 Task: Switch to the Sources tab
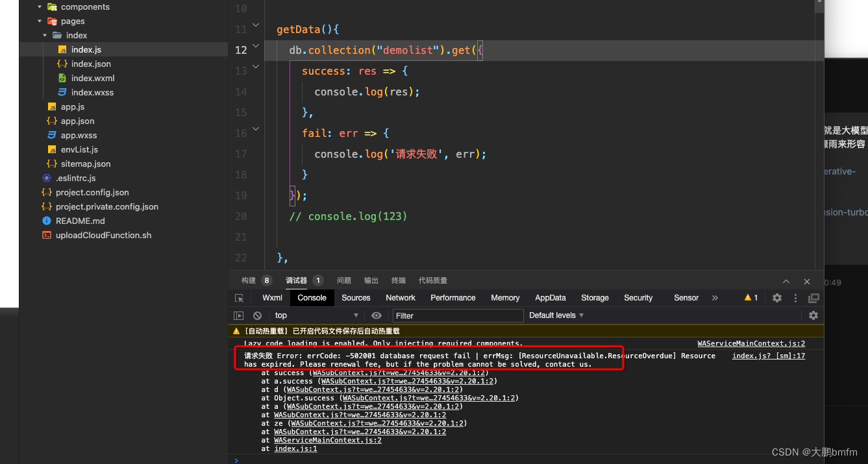point(356,298)
